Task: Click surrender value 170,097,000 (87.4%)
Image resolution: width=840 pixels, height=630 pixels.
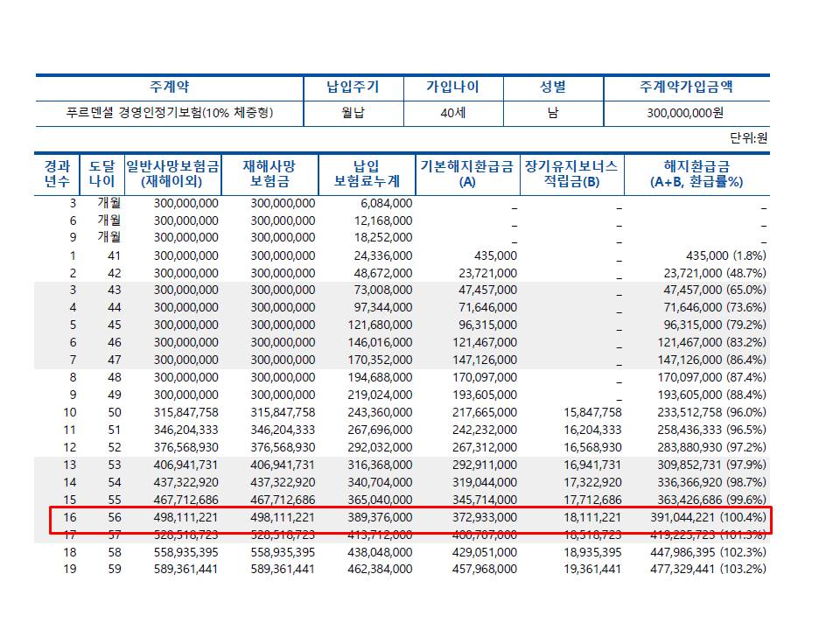Action: click(x=712, y=377)
